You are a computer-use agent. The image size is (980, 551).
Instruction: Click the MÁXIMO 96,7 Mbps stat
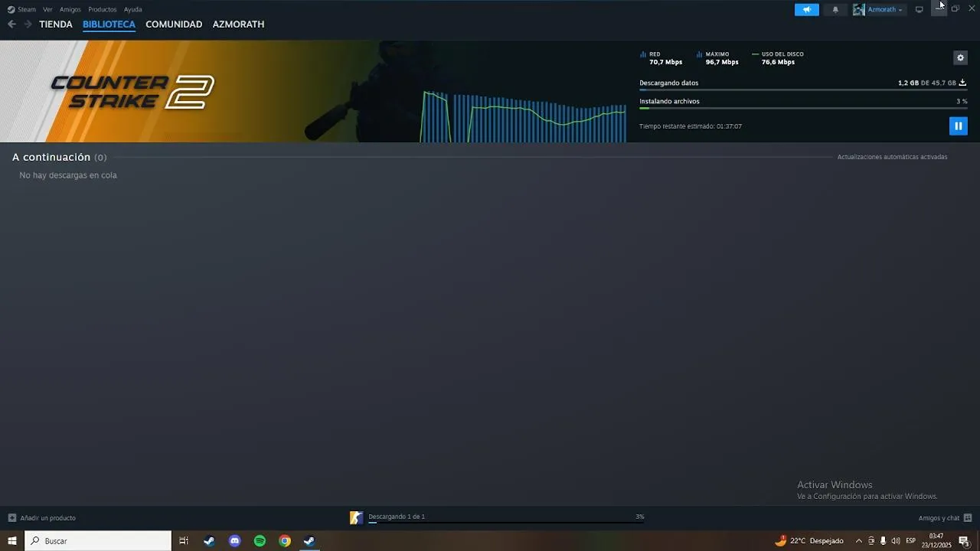coord(717,58)
